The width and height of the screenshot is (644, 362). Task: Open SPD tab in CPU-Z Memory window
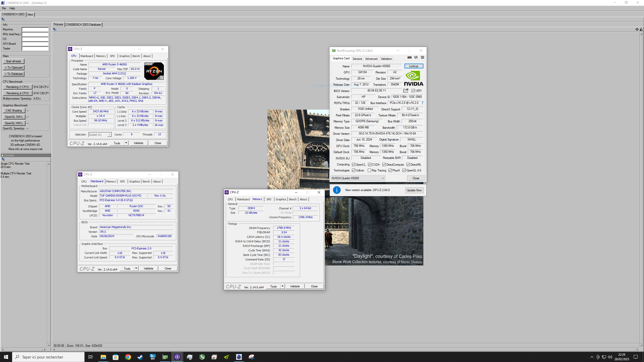click(269, 199)
